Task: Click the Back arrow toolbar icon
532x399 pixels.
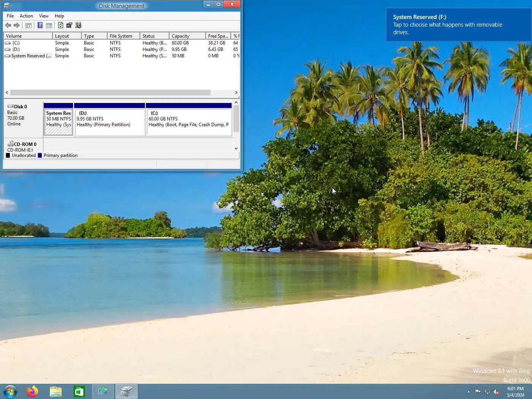Action: click(x=8, y=25)
